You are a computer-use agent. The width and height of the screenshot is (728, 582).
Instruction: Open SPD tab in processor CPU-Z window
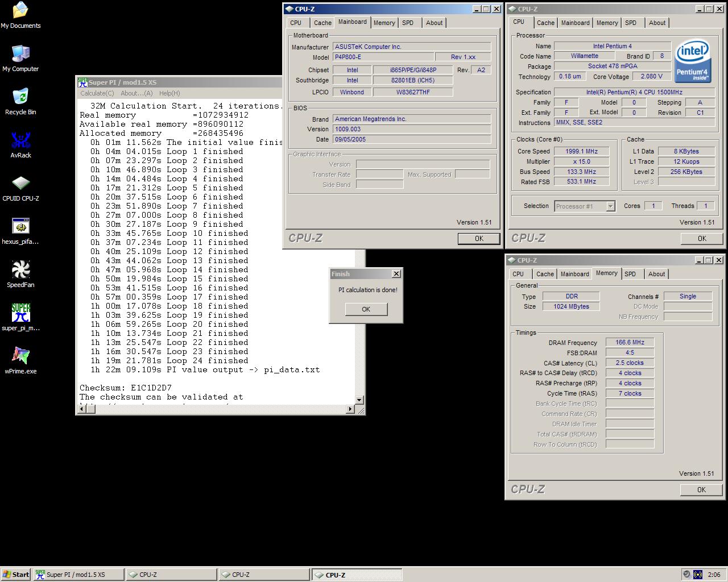(x=631, y=23)
